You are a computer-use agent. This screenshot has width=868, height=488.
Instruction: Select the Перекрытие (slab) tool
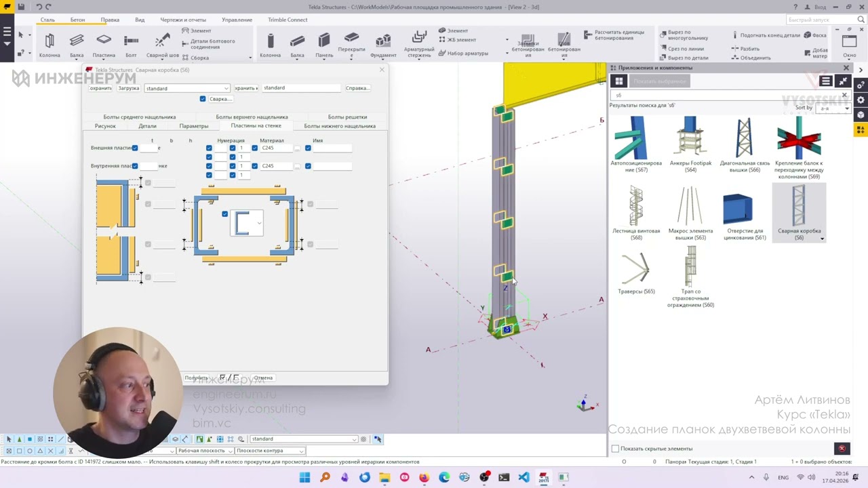[x=351, y=45]
